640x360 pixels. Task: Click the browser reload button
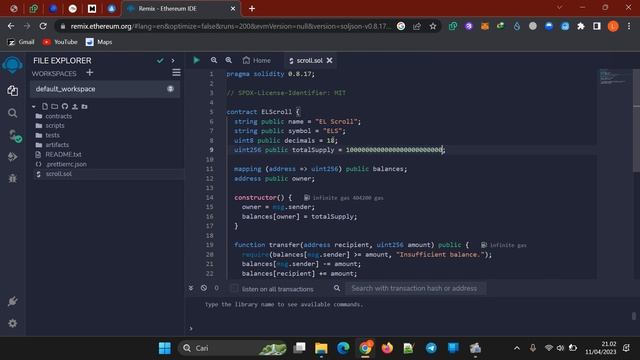43,26
